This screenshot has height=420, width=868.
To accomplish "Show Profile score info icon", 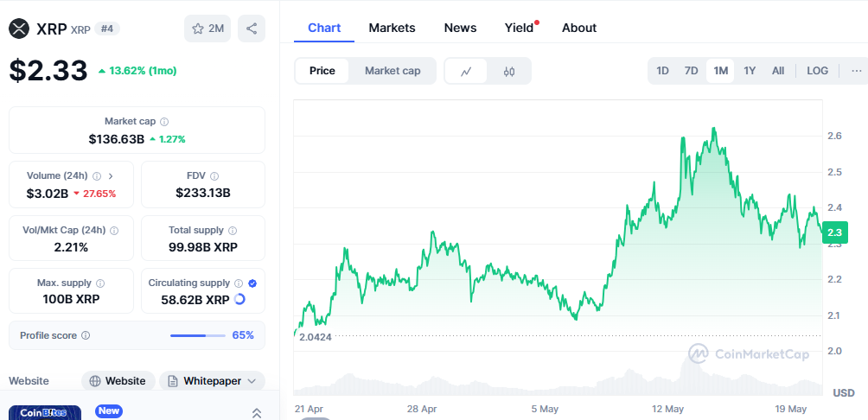I will 86,335.
